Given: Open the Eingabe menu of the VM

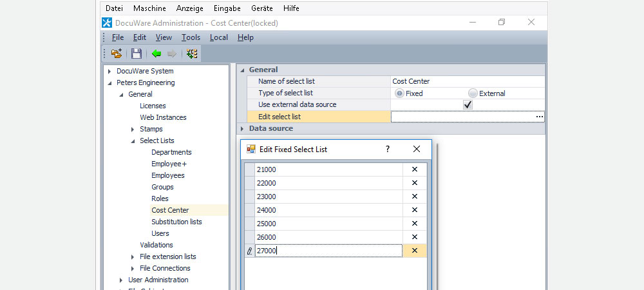Looking at the screenshot, I should coord(227,8).
